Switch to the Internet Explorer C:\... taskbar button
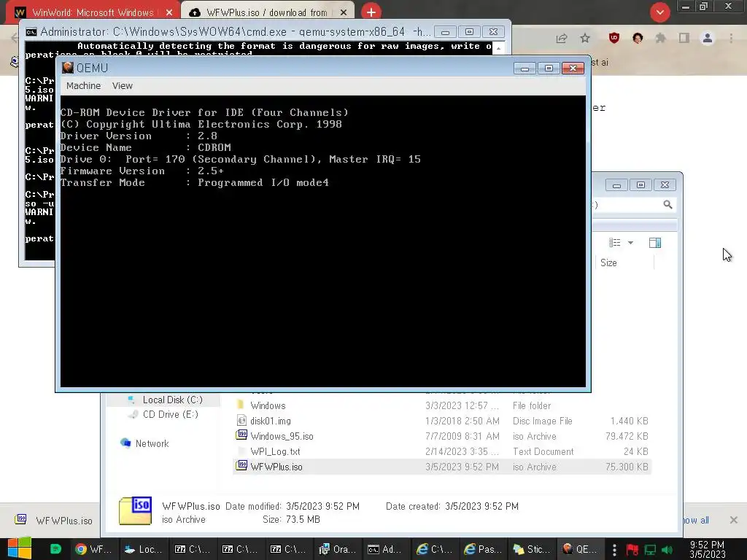747x560 pixels. point(434,549)
